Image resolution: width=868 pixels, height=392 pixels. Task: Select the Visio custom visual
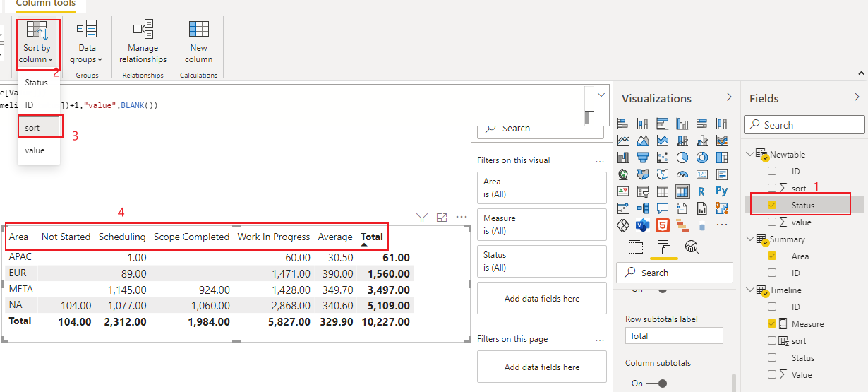pos(643,225)
